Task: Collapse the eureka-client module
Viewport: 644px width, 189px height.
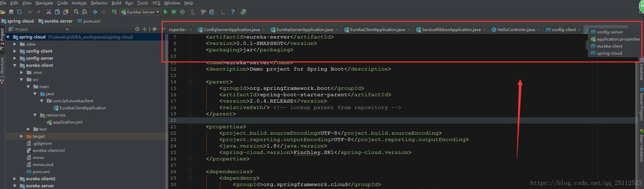Action: [15, 65]
